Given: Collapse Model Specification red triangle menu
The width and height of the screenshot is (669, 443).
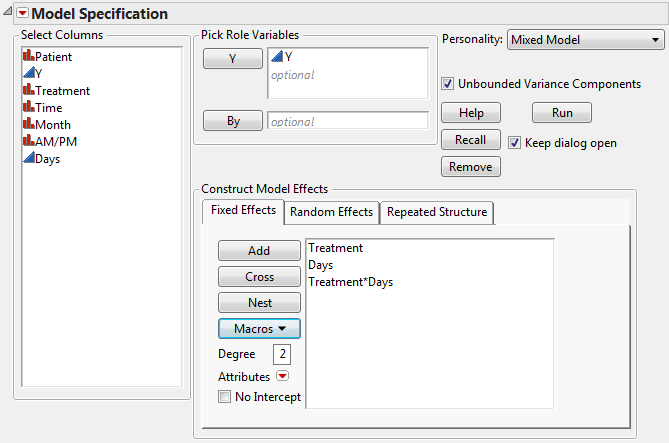Looking at the screenshot, I should 23,14.
